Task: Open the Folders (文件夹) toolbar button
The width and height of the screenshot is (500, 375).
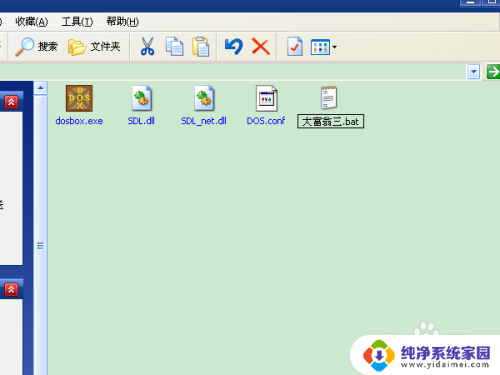Action: pos(94,47)
